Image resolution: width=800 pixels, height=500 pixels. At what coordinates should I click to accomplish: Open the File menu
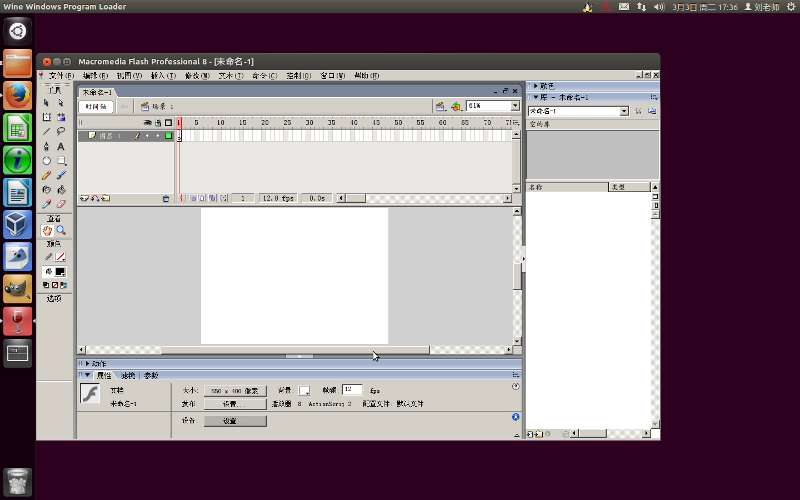61,76
